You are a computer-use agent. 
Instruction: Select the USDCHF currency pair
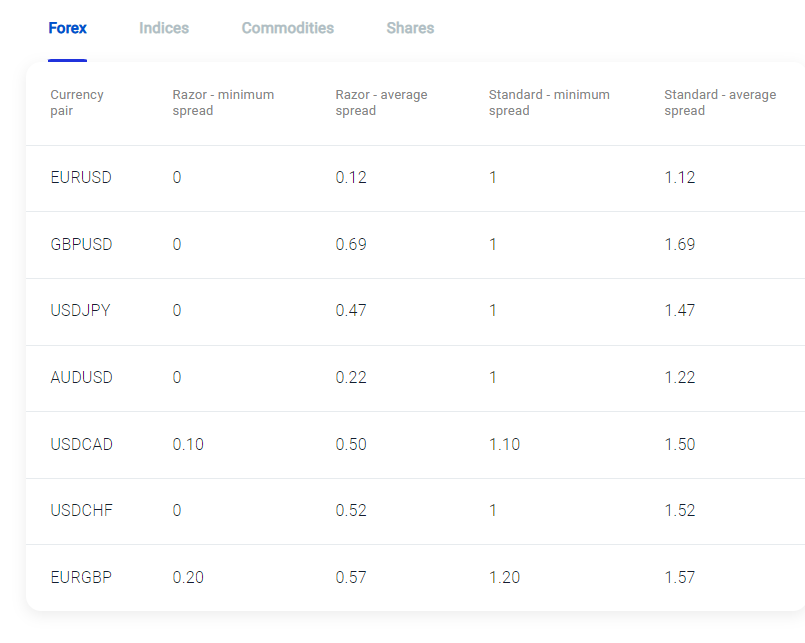point(81,511)
